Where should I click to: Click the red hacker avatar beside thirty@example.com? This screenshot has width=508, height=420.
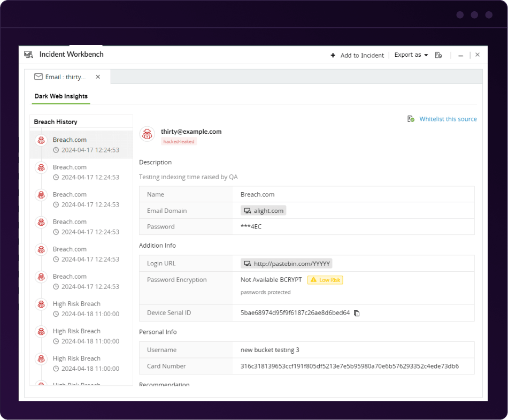[x=147, y=134]
